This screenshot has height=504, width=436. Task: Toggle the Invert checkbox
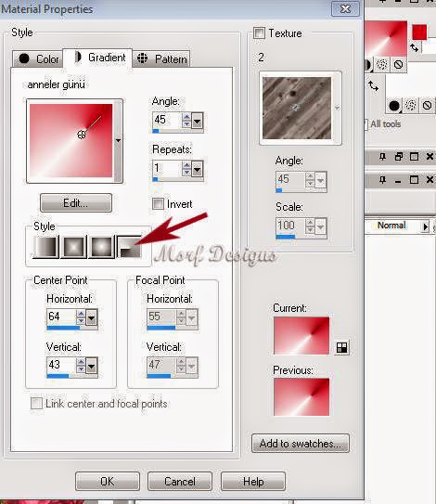pos(158,204)
